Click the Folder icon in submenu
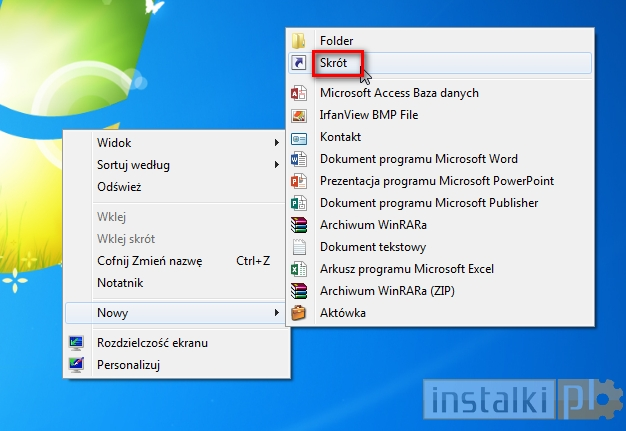Viewport: 626px width, 431px height. pos(298,41)
